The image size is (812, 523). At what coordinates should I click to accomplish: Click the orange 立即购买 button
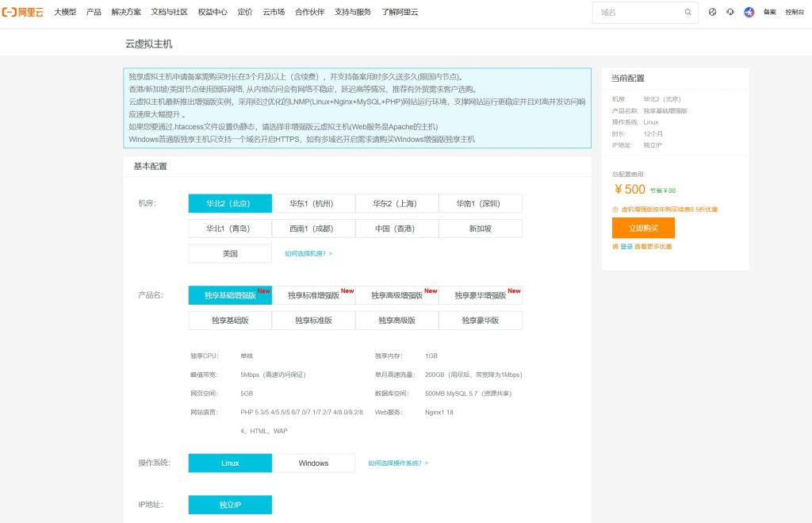(643, 228)
